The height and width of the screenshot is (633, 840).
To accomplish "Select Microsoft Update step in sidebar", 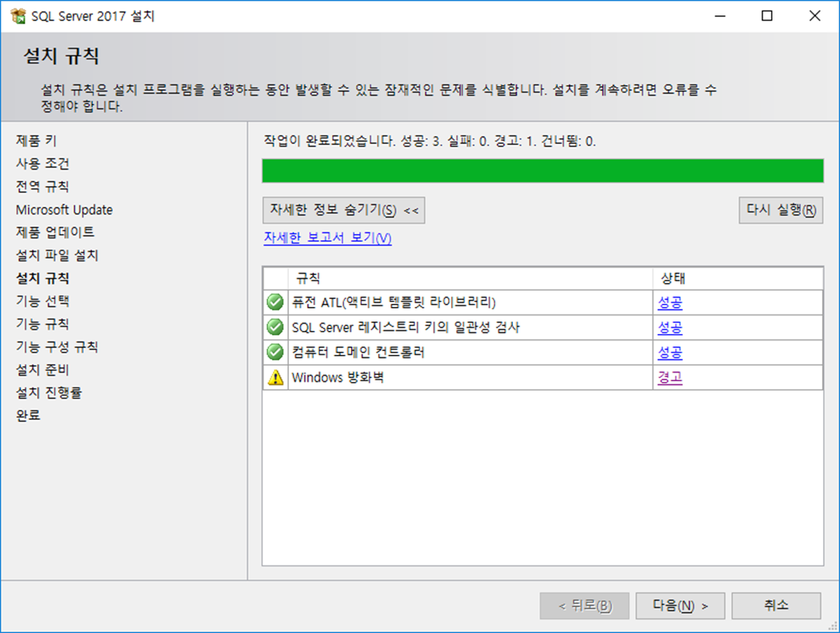I will (64, 209).
